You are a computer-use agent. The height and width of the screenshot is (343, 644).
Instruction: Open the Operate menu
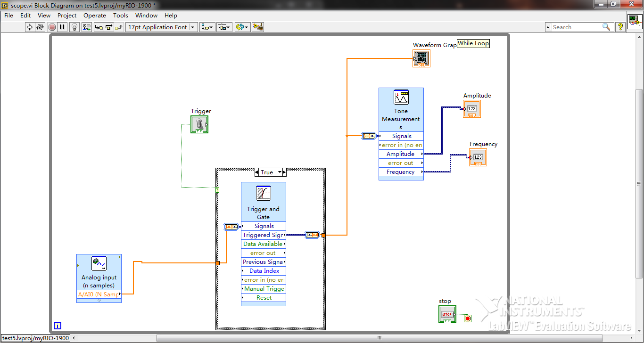click(x=95, y=16)
